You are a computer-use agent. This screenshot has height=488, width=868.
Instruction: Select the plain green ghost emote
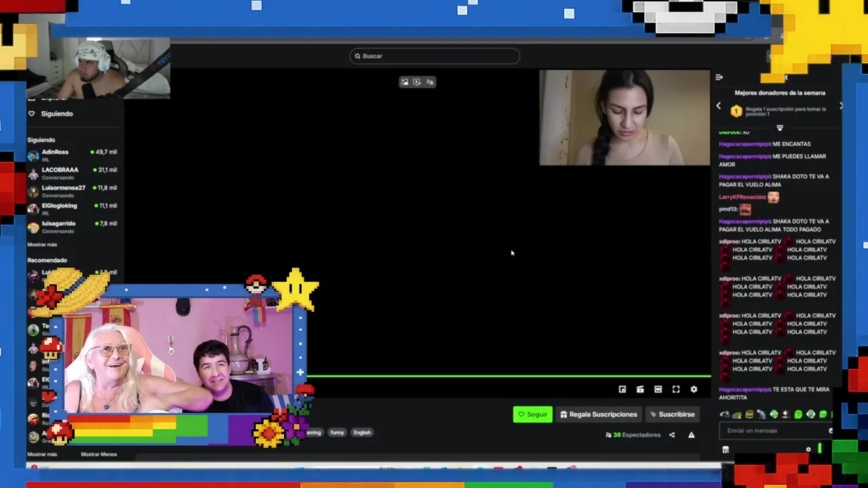coord(798,414)
